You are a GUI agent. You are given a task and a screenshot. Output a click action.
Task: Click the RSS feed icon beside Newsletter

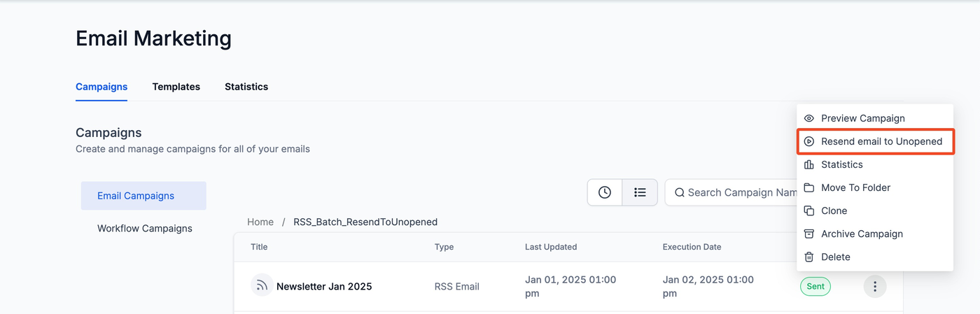point(262,285)
